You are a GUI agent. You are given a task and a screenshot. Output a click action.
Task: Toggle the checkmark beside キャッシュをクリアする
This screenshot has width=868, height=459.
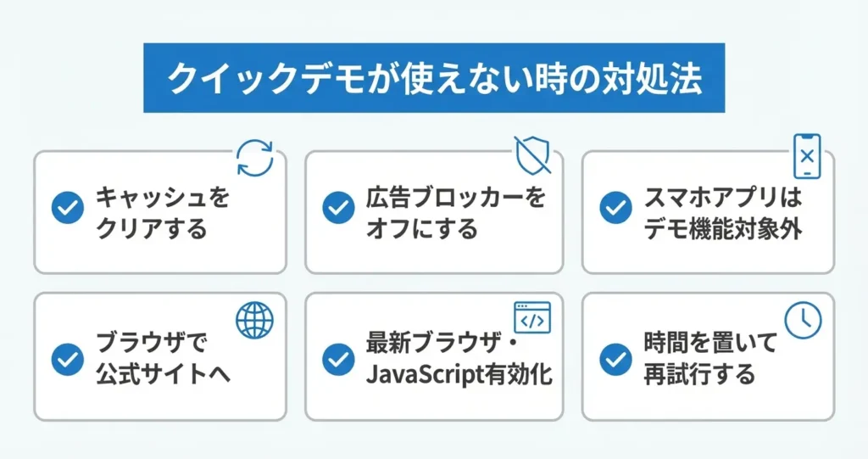tap(68, 208)
